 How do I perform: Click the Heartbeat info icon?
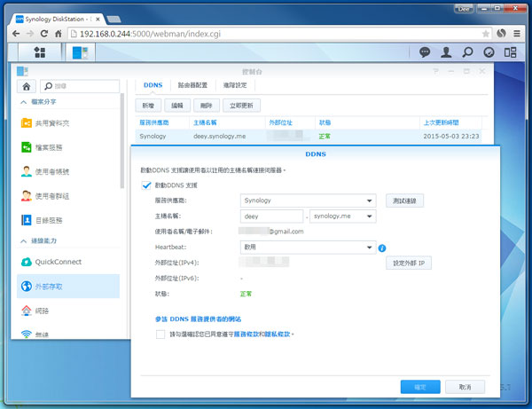[381, 248]
